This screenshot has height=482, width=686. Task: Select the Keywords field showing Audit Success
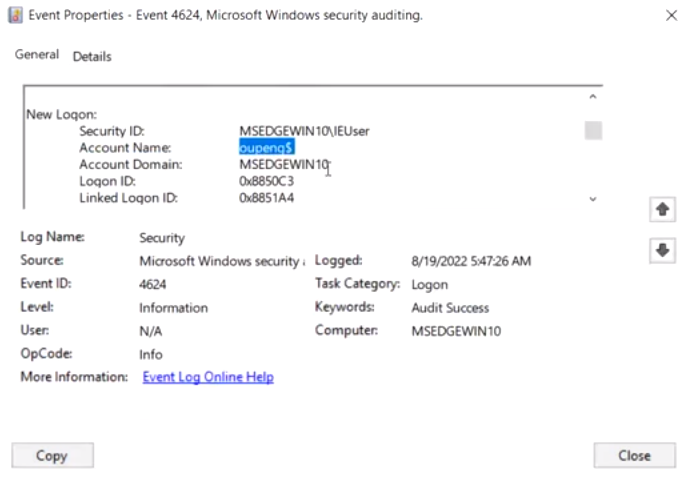(450, 308)
